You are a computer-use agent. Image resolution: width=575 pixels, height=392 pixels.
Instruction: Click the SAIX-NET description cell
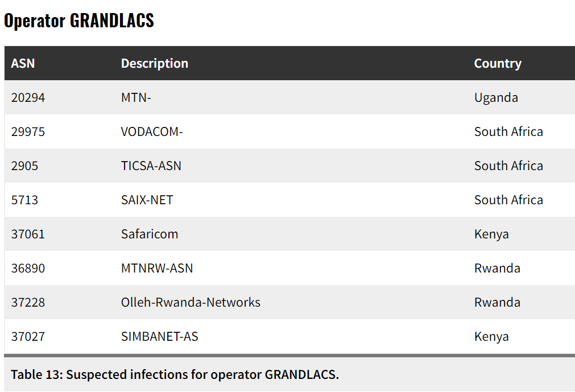[147, 200]
